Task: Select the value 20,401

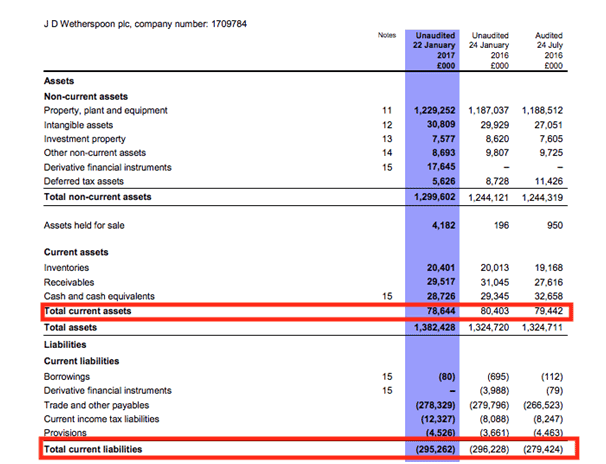Action: (x=441, y=268)
